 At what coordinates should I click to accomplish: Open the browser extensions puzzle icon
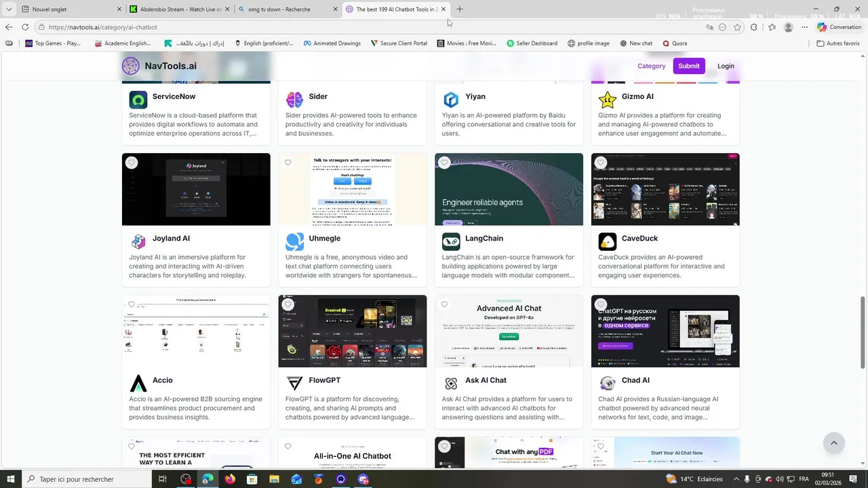point(754,27)
